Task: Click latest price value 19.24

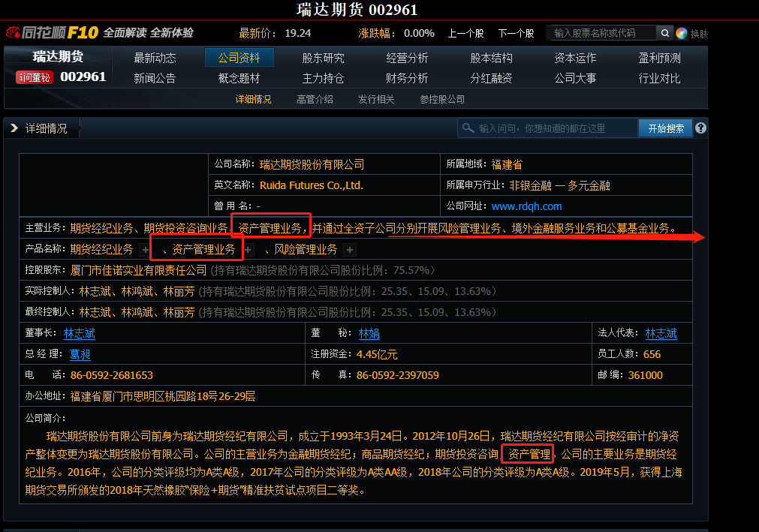Action: click(x=298, y=33)
